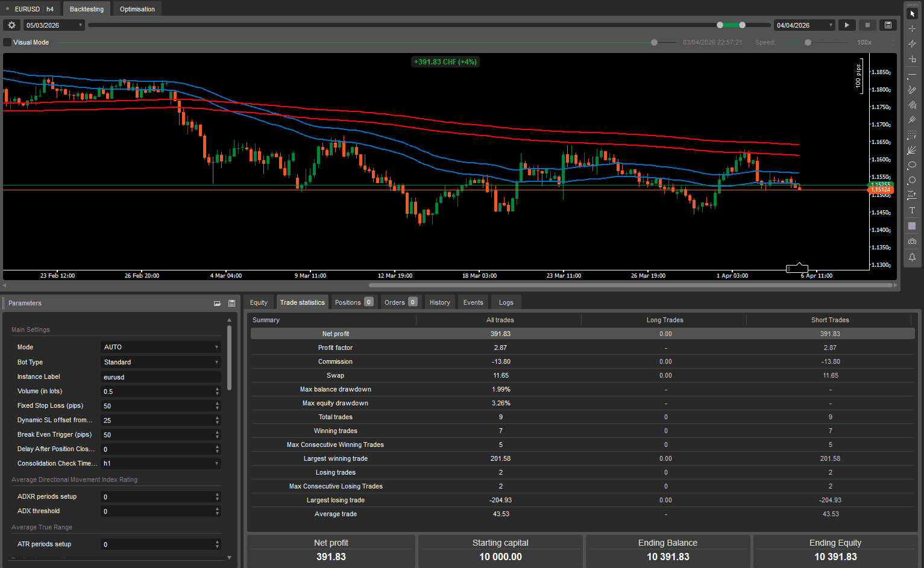Image resolution: width=924 pixels, height=568 pixels.
Task: Click the Profit factor row label
Action: click(335, 348)
